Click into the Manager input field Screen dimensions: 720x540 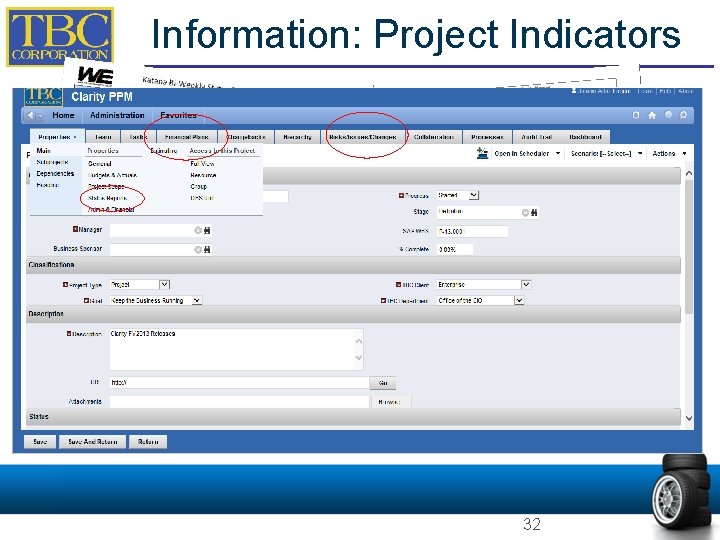pos(152,231)
